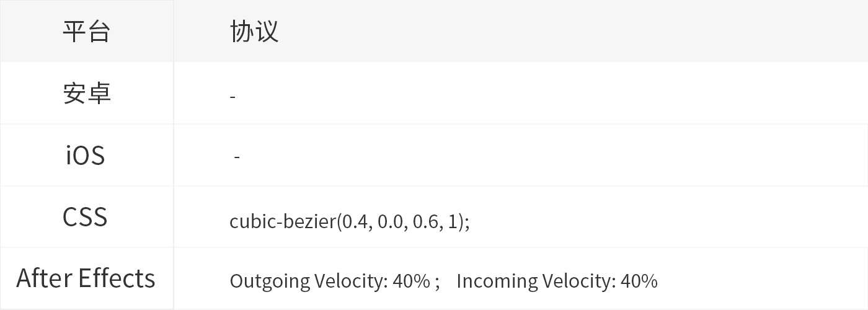Screen dimensions: 868x310
Task: Click the iOS platform cell
Action: 86,155
